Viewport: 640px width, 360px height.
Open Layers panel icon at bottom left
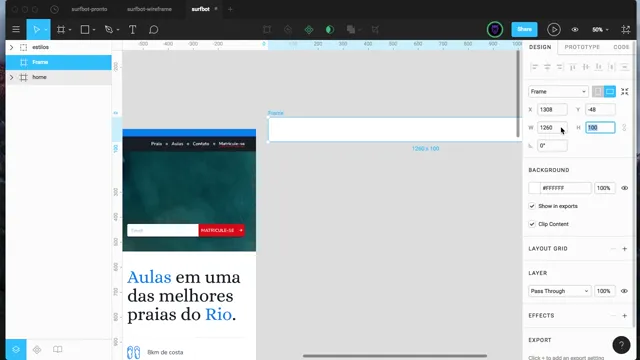pos(16,349)
